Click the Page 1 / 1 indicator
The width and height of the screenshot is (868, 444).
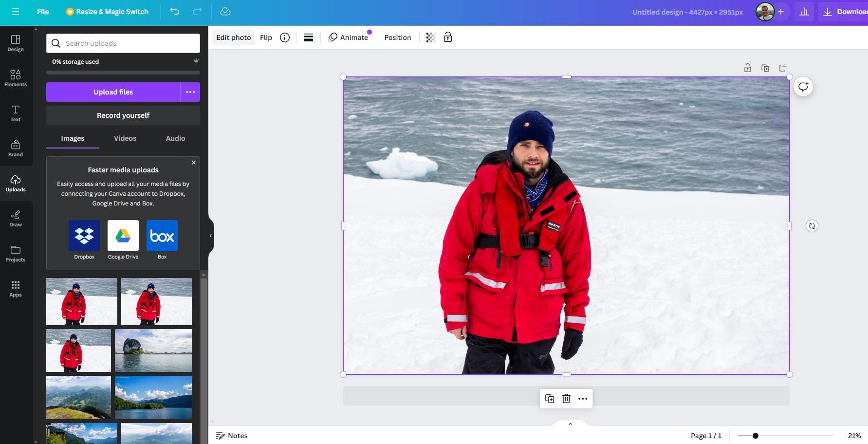pyautogui.click(x=706, y=436)
